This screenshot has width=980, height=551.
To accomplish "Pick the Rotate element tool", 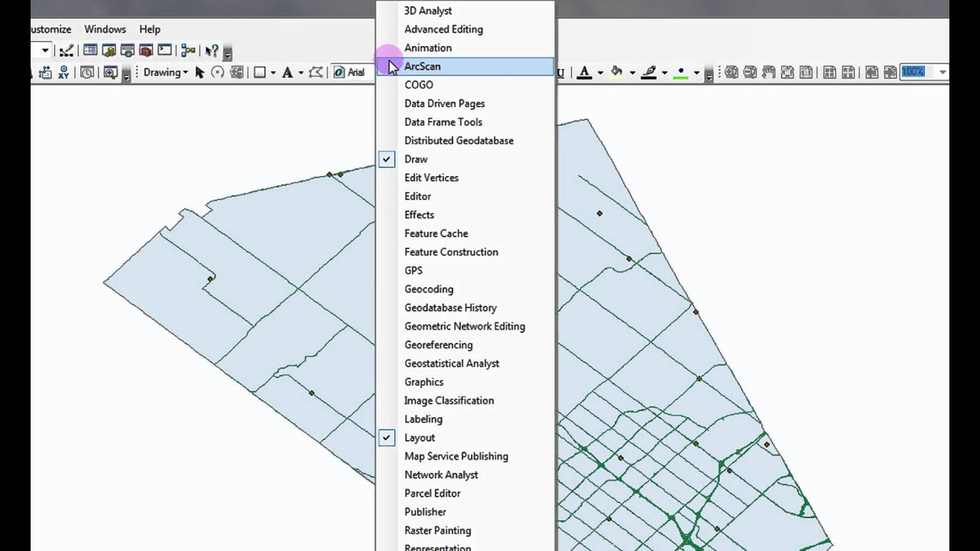I will 217,73.
